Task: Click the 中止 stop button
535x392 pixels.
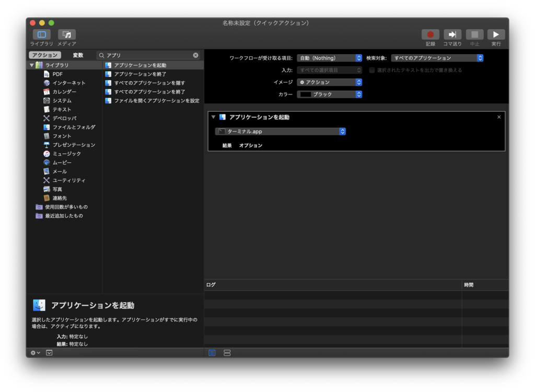Action: (474, 34)
